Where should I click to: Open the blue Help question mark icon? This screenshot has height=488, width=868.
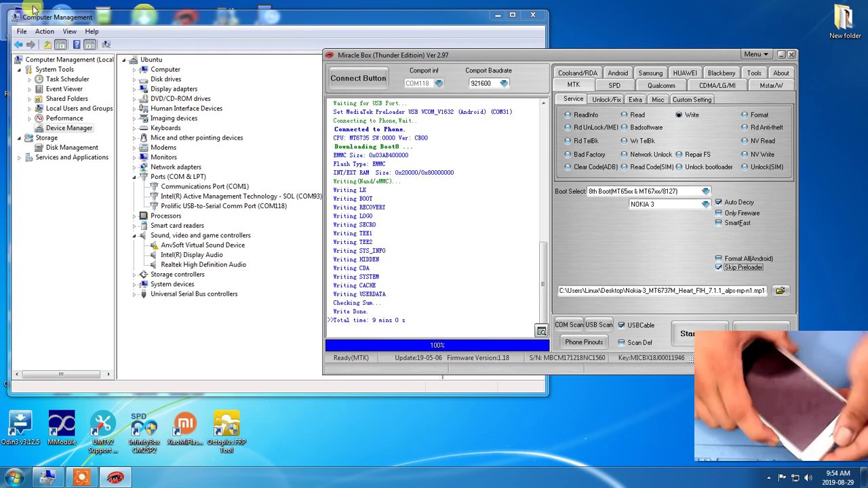point(77,45)
